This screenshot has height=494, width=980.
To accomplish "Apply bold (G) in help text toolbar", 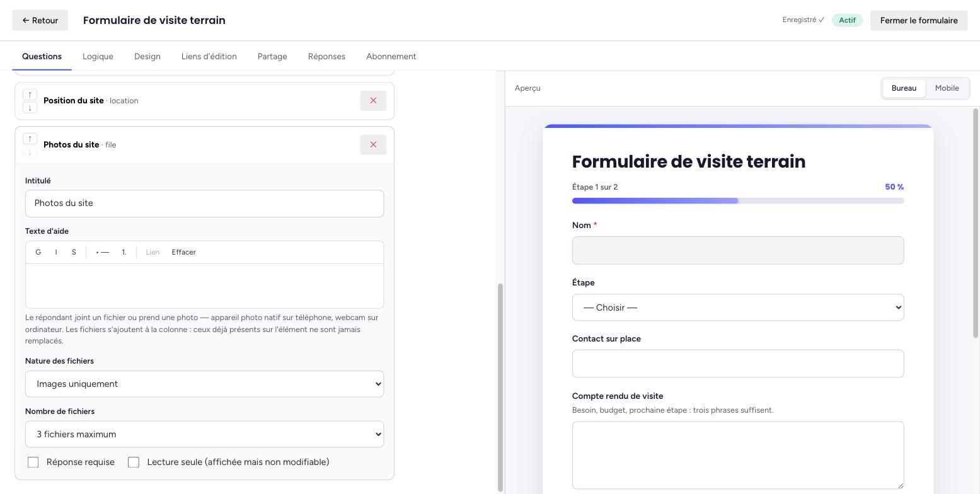I will 38,252.
